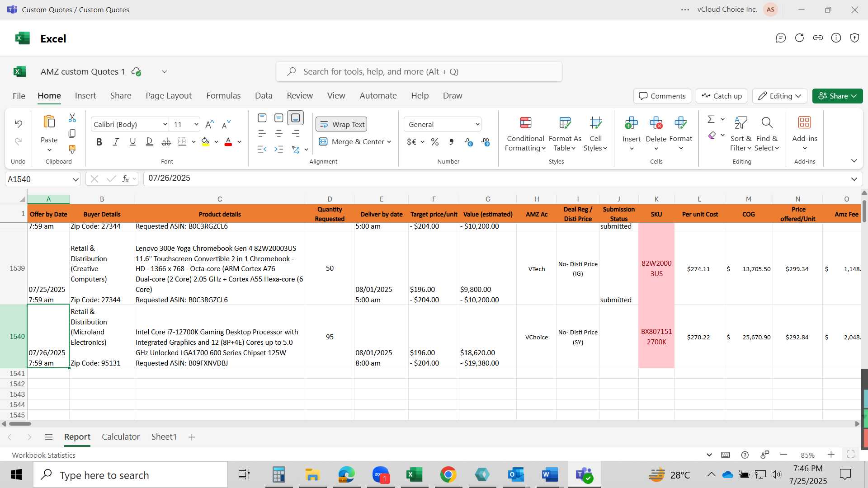The height and width of the screenshot is (488, 868).
Task: Toggle Underline formatting
Action: click(x=133, y=142)
